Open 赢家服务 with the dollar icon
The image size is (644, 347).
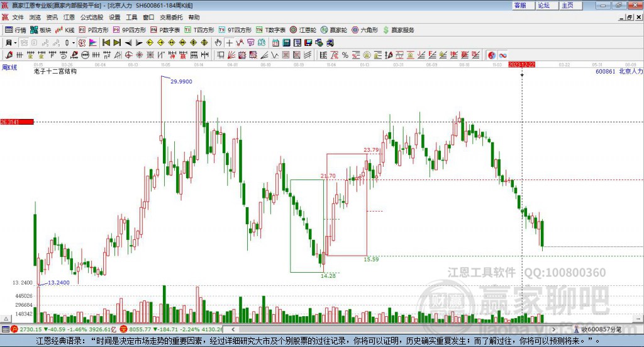click(x=399, y=30)
